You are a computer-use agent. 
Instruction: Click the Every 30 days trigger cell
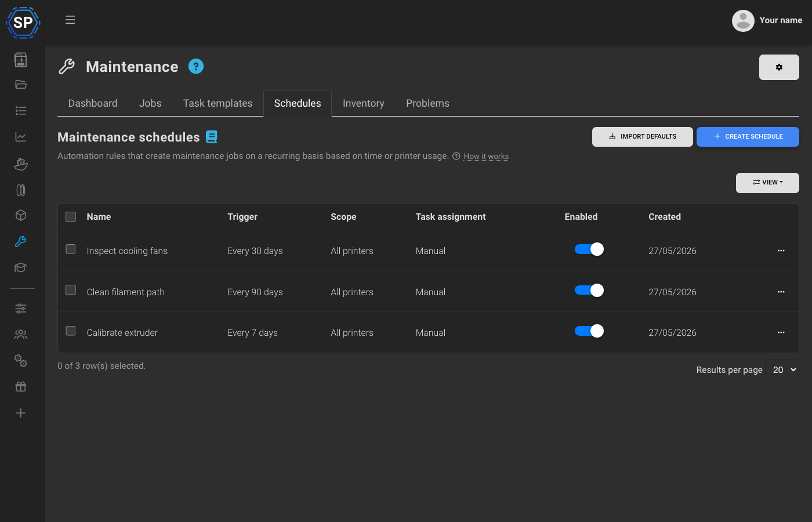pyautogui.click(x=255, y=251)
